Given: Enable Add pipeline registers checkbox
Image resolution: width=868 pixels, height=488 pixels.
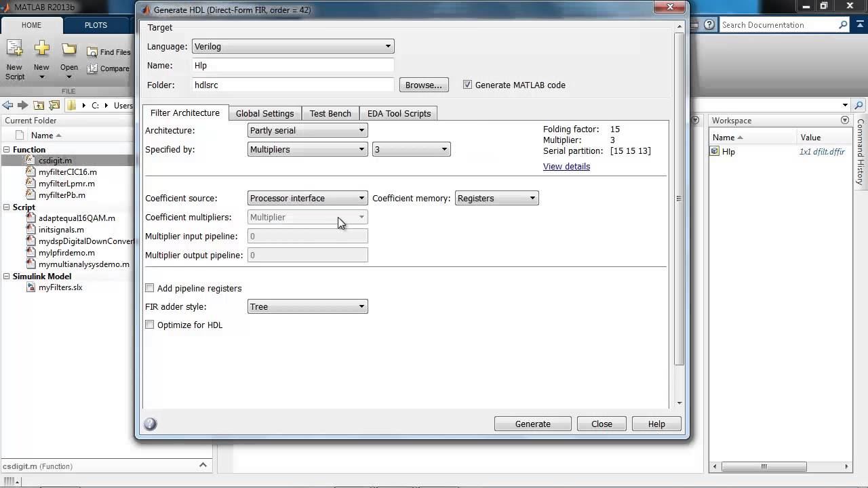Looking at the screenshot, I should click(x=150, y=288).
